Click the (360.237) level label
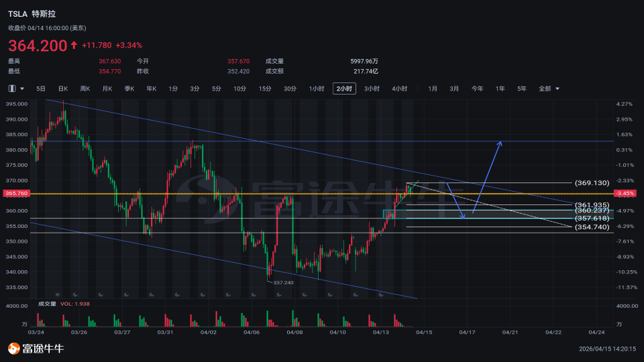Viewport: 644px width, 362px height. click(592, 210)
